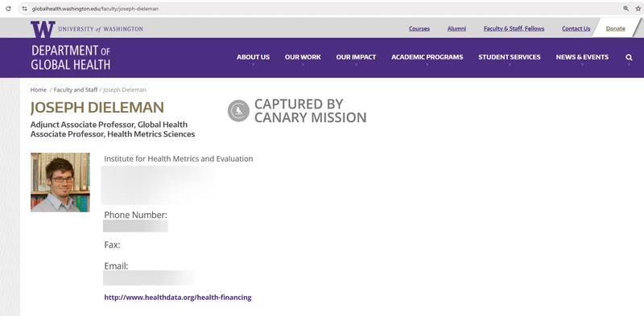Click the 'Phone Number:' label
The height and width of the screenshot is (316, 644).
[x=135, y=215]
